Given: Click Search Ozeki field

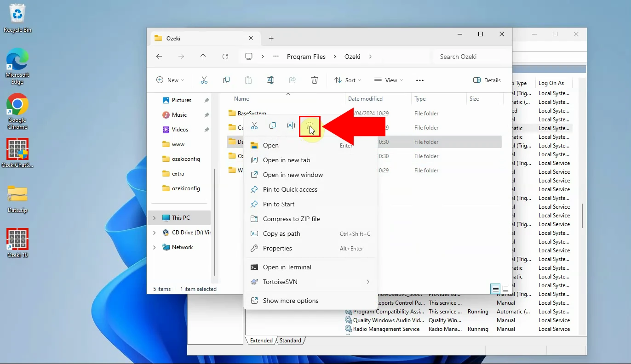Looking at the screenshot, I should pyautogui.click(x=470, y=57).
